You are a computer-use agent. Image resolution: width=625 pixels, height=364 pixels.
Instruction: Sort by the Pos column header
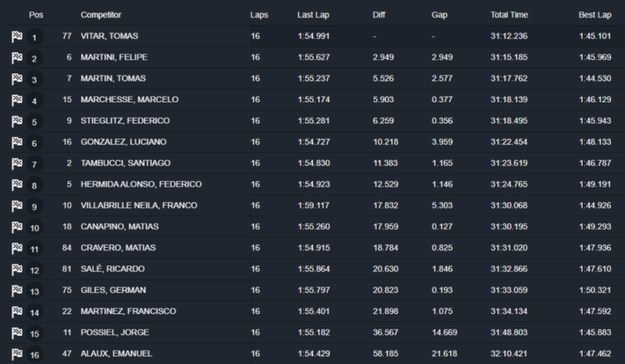(x=36, y=15)
